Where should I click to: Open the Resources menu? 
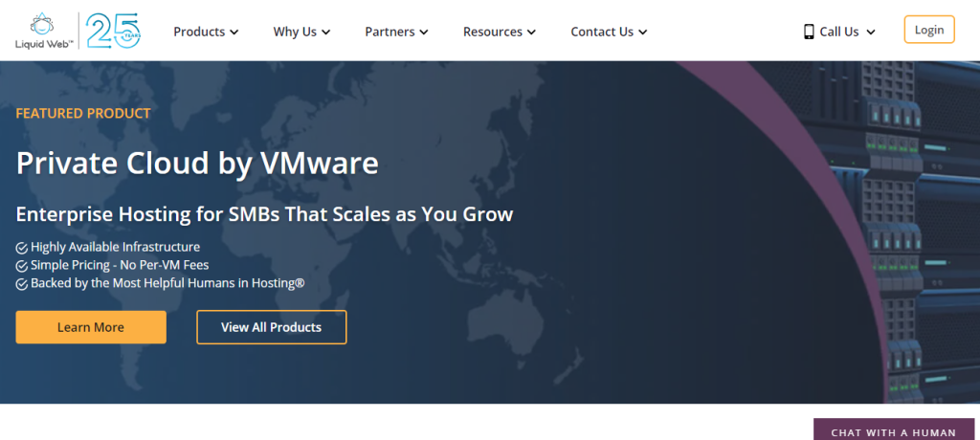click(499, 32)
